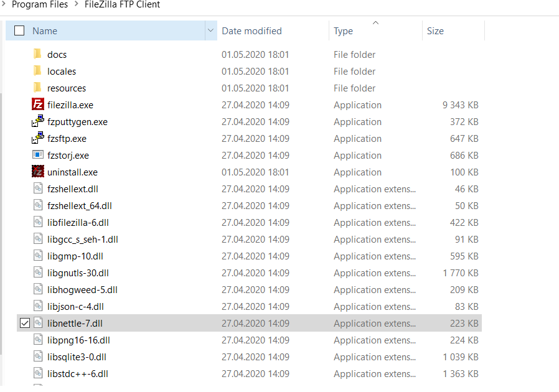Viewport: 559px width, 392px height.
Task: Click the uninstall.exe icon
Action: (x=38, y=171)
